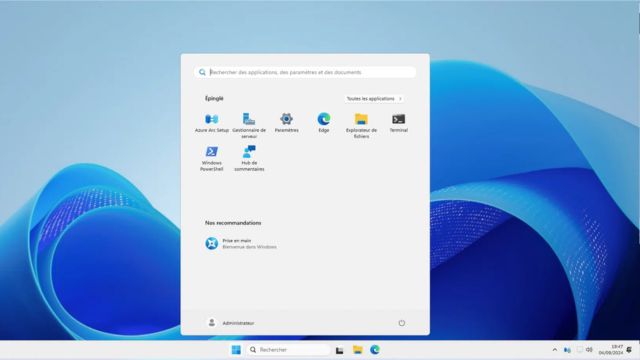Viewport: 640px width, 360px height.
Task: Launch Edge from the pinned apps
Action: click(x=324, y=123)
